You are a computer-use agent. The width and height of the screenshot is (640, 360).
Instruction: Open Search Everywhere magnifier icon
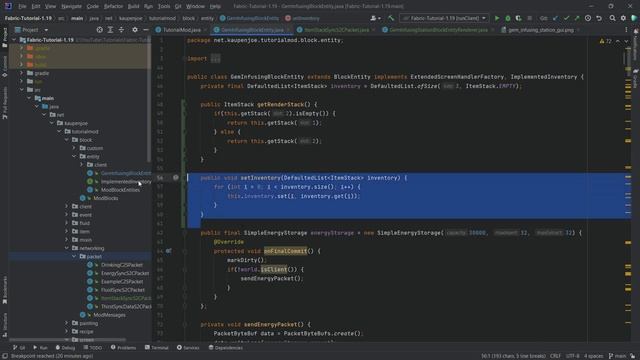click(x=613, y=18)
